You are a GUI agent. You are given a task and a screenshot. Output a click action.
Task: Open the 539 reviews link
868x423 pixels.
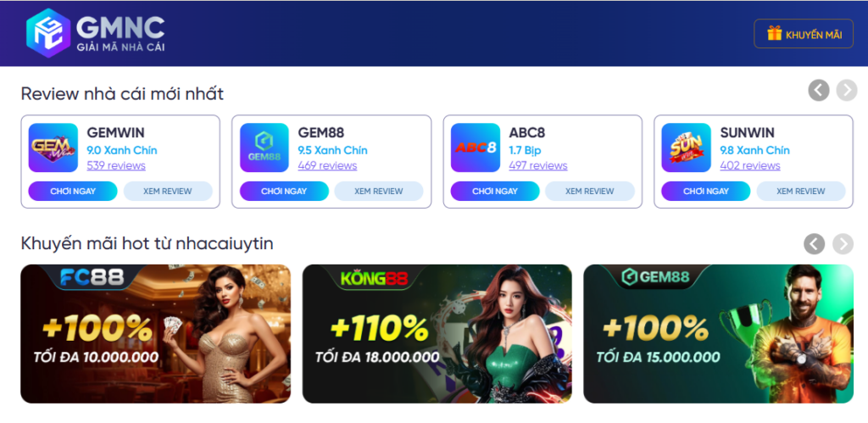116,165
